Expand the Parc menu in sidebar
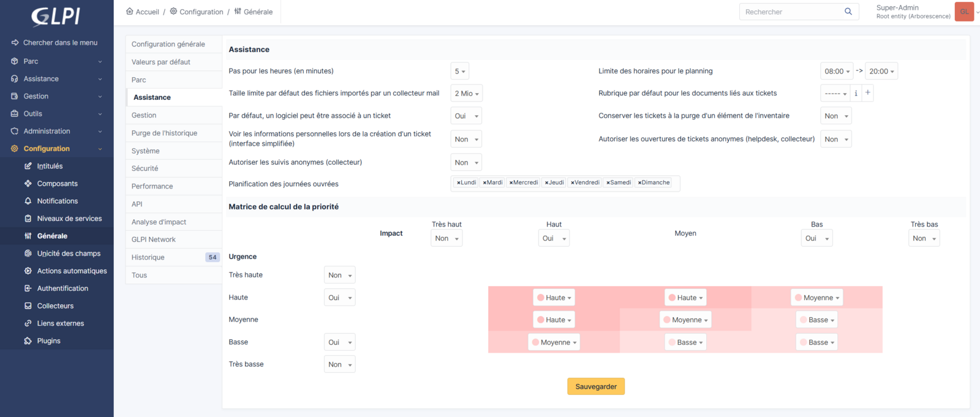 (x=56, y=61)
